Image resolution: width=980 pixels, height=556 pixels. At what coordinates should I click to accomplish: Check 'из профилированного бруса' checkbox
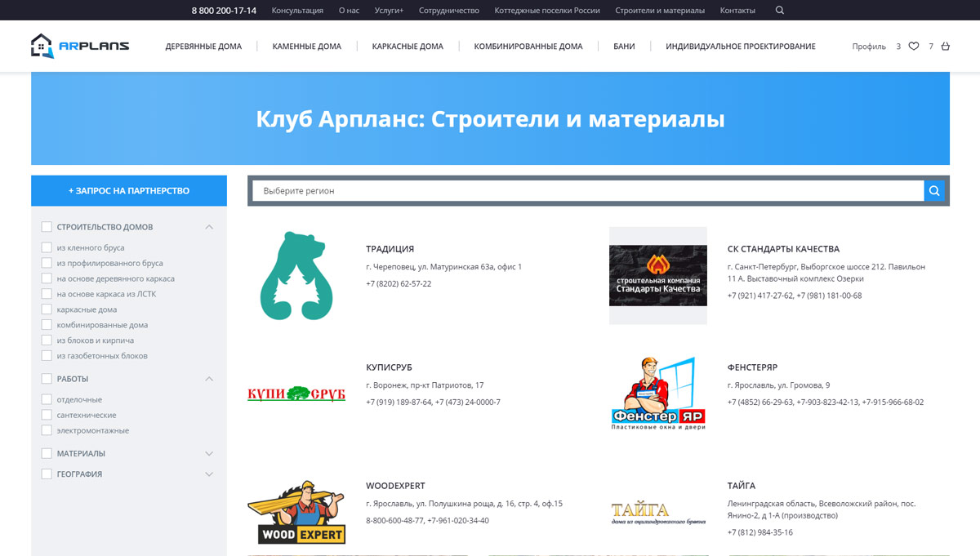(47, 263)
